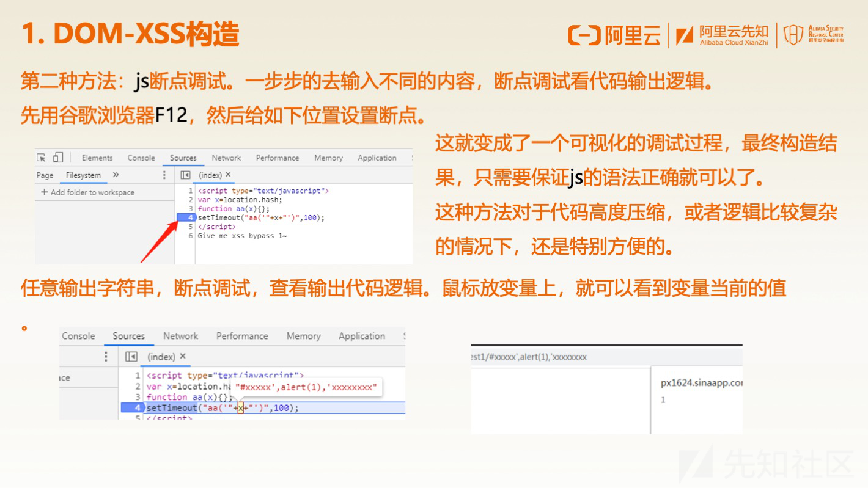Screen dimensions: 868x488
Task: Click the "setTimeout" word in lower DevTools
Action: pos(172,408)
